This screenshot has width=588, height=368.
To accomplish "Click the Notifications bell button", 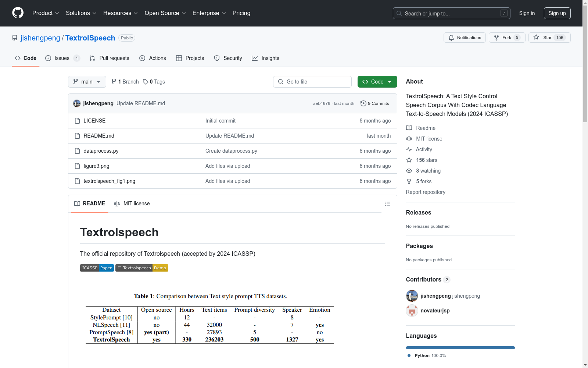I will tap(465, 38).
